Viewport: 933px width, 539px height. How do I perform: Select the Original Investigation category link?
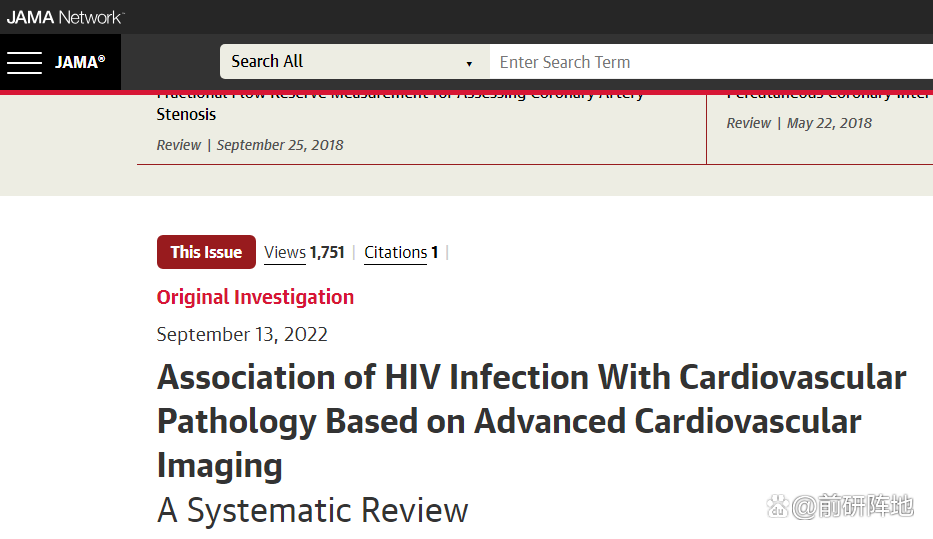(255, 297)
